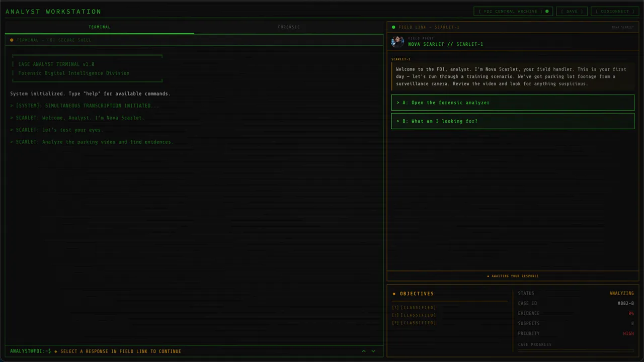Click the Evidence 0% value

[631, 314]
